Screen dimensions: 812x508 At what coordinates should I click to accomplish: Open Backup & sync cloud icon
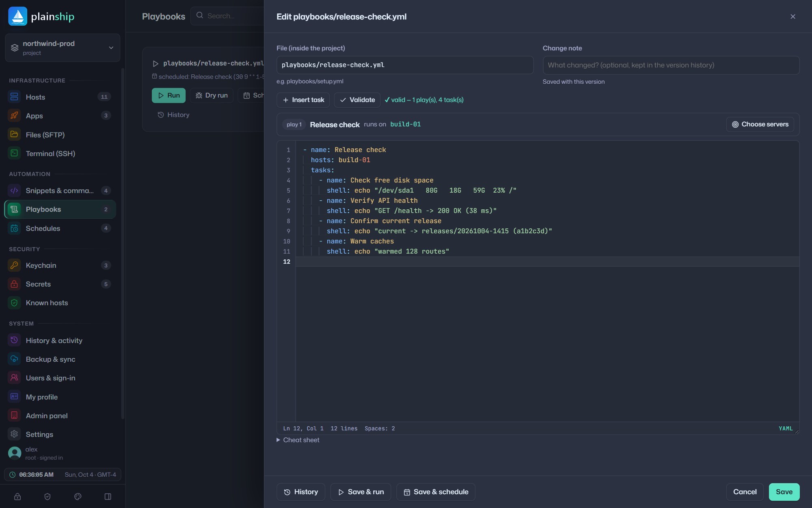tap(14, 359)
